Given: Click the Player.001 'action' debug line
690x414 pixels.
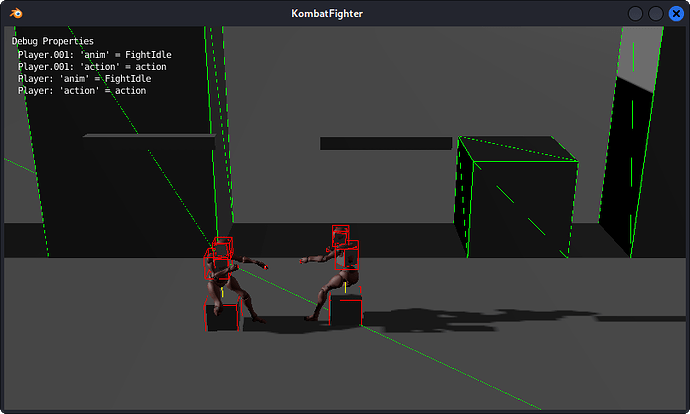Looking at the screenshot, I should click(x=92, y=66).
